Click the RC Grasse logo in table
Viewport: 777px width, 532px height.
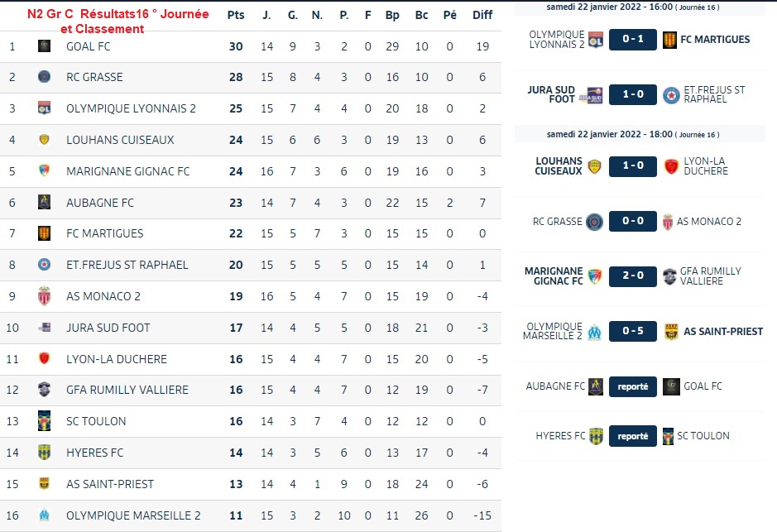click(x=44, y=77)
